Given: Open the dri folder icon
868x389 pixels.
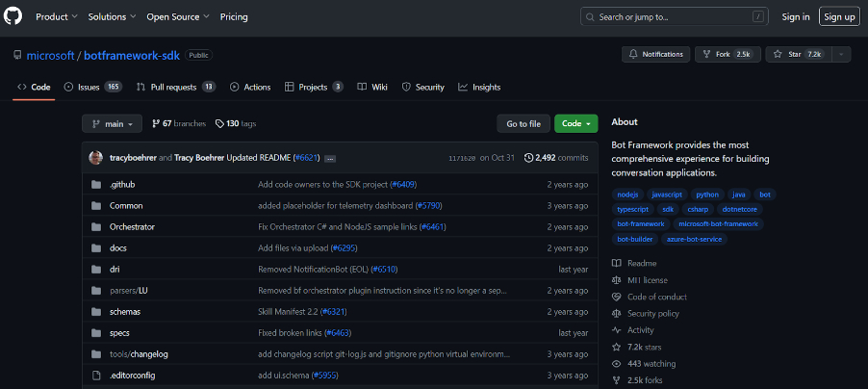Looking at the screenshot, I should [x=96, y=270].
